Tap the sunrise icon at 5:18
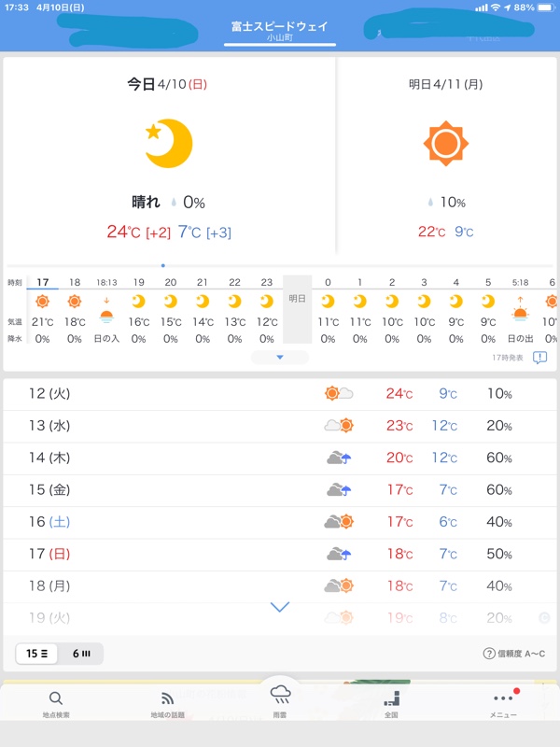The image size is (560, 747). click(520, 309)
